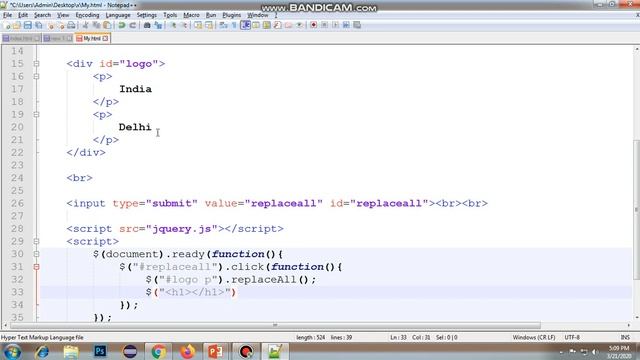
Task: Click the Playback macro icon
Action: 335,25
